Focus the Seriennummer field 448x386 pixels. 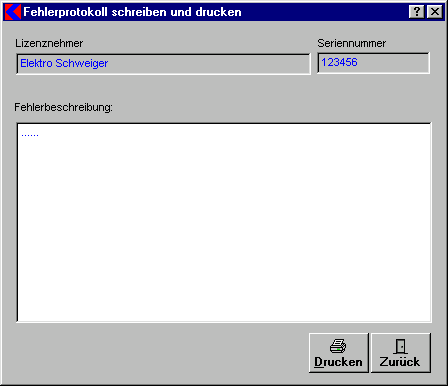click(x=373, y=63)
